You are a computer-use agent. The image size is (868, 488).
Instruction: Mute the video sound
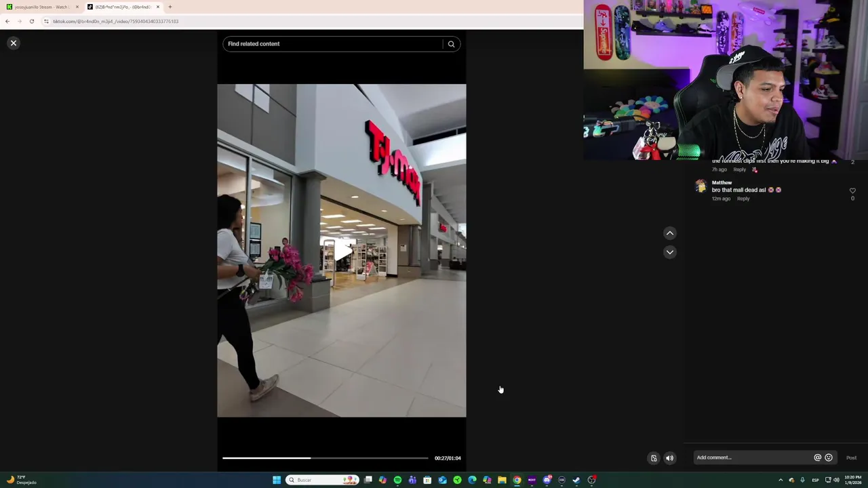(669, 458)
